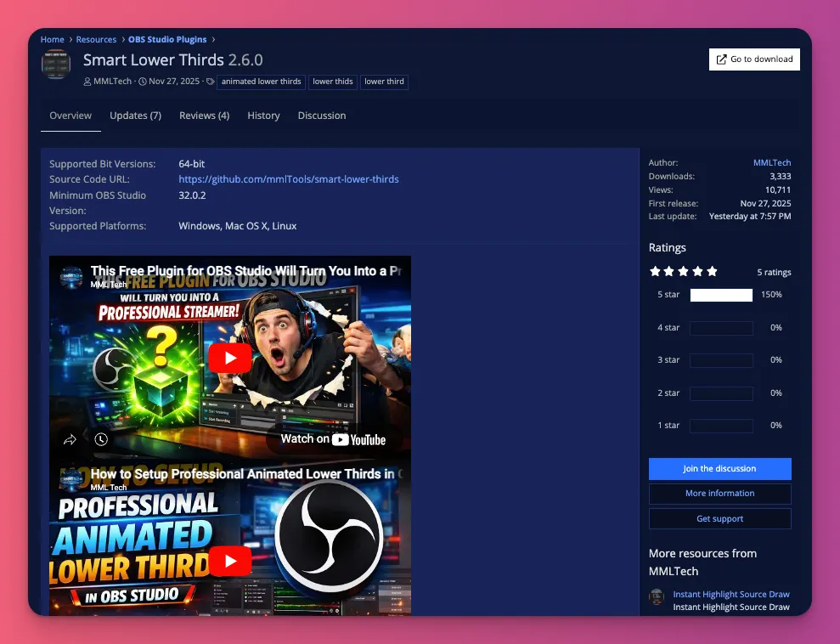Open the GitHub source code URL link
The image size is (840, 644).
[288, 179]
